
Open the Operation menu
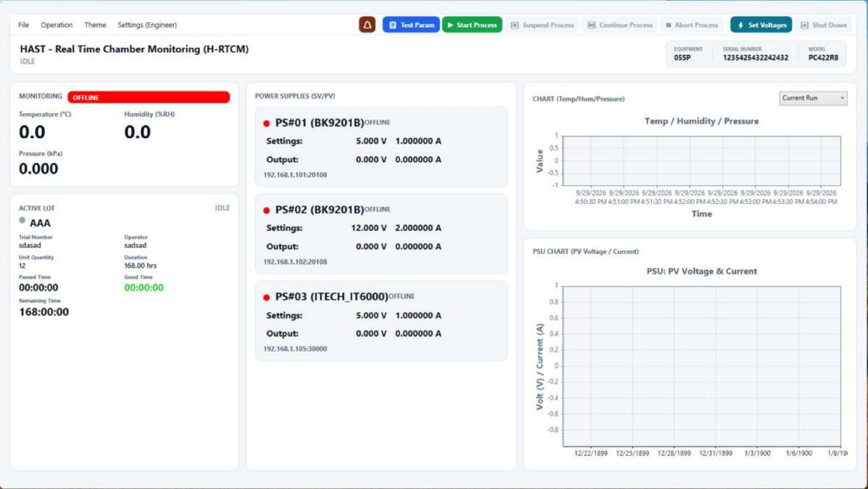click(56, 25)
